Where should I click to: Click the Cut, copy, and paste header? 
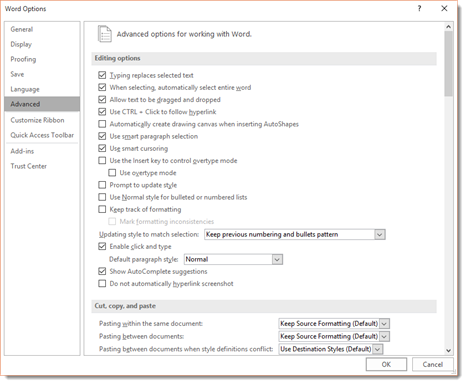(264, 306)
